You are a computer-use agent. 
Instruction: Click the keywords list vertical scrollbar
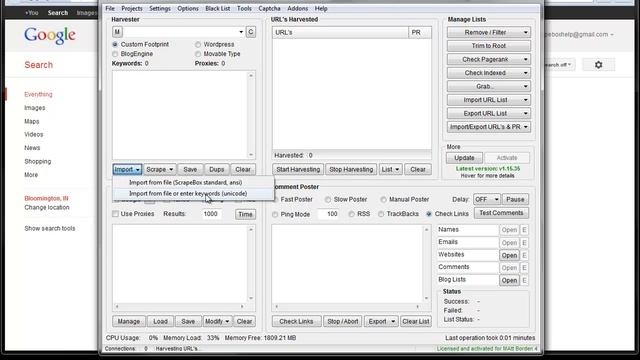[251, 115]
